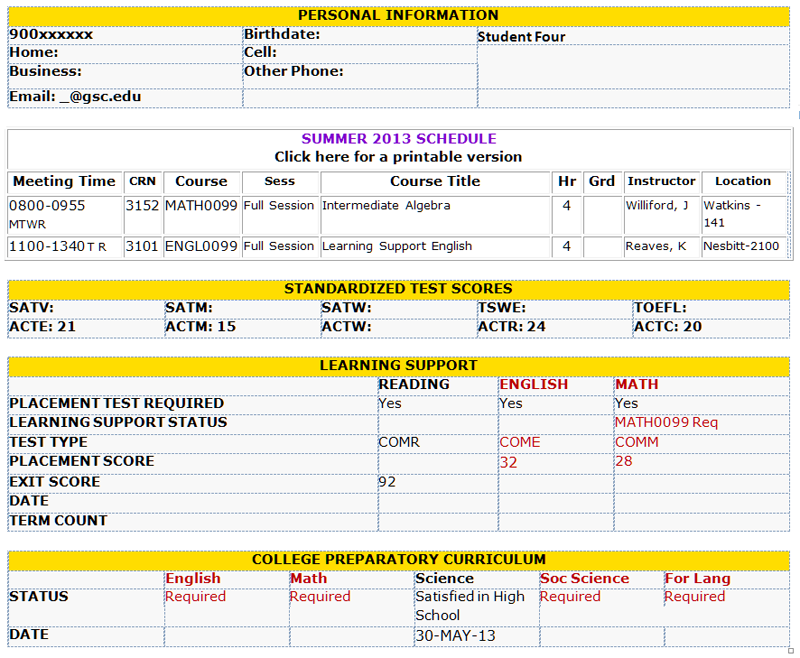Click the printable version link
Image resolution: width=800 pixels, height=658 pixels.
coord(399,157)
